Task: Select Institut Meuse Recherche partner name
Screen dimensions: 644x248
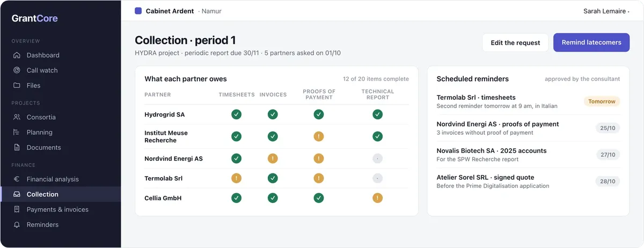Action: pos(166,136)
